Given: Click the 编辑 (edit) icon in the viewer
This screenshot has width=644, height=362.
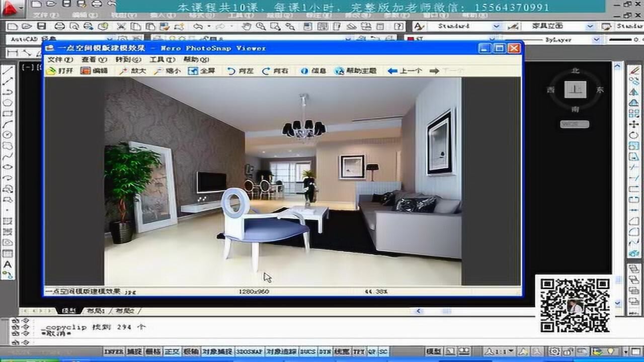Looking at the screenshot, I should (x=86, y=70).
